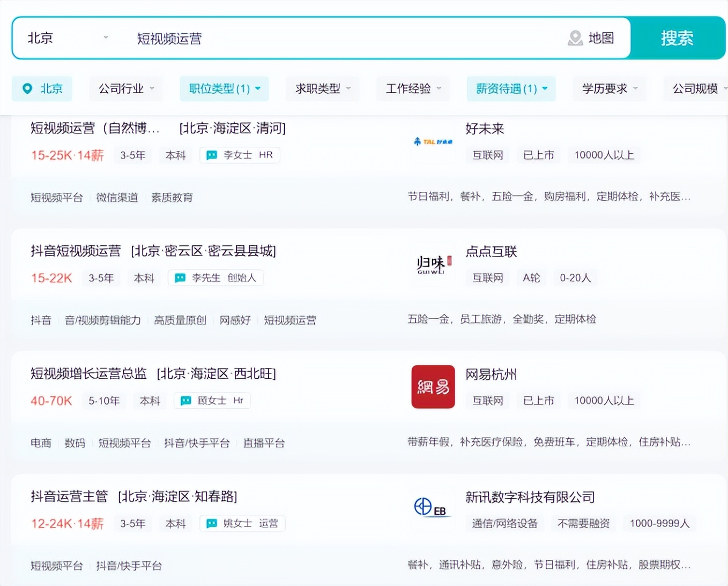Open the 工作经验 dropdown
728x586 pixels.
click(412, 88)
